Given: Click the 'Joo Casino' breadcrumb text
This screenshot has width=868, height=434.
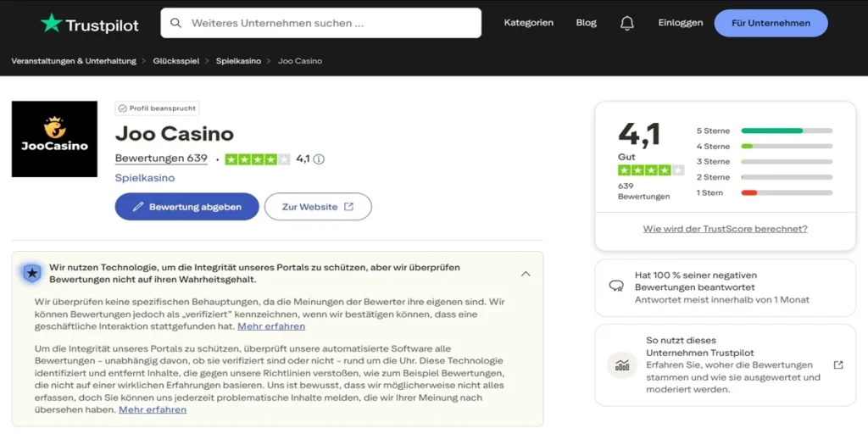Looking at the screenshot, I should 299,61.
